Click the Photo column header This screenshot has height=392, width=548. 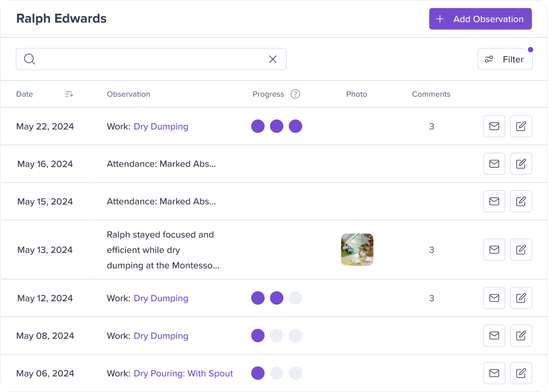click(x=357, y=94)
